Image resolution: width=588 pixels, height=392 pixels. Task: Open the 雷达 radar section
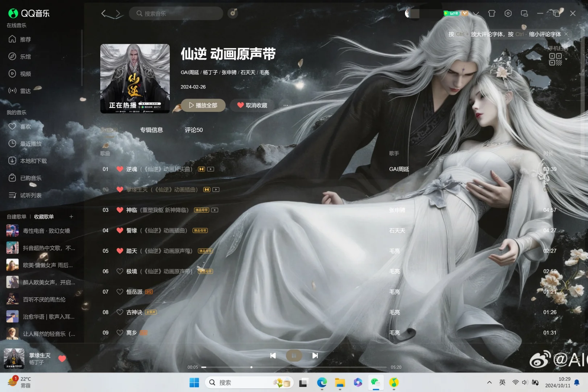[20, 91]
